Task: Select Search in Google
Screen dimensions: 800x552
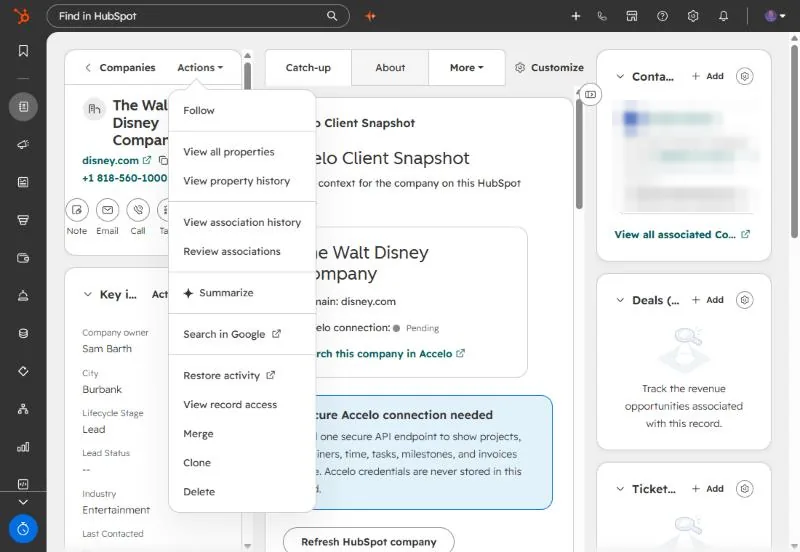Action: click(x=242, y=334)
